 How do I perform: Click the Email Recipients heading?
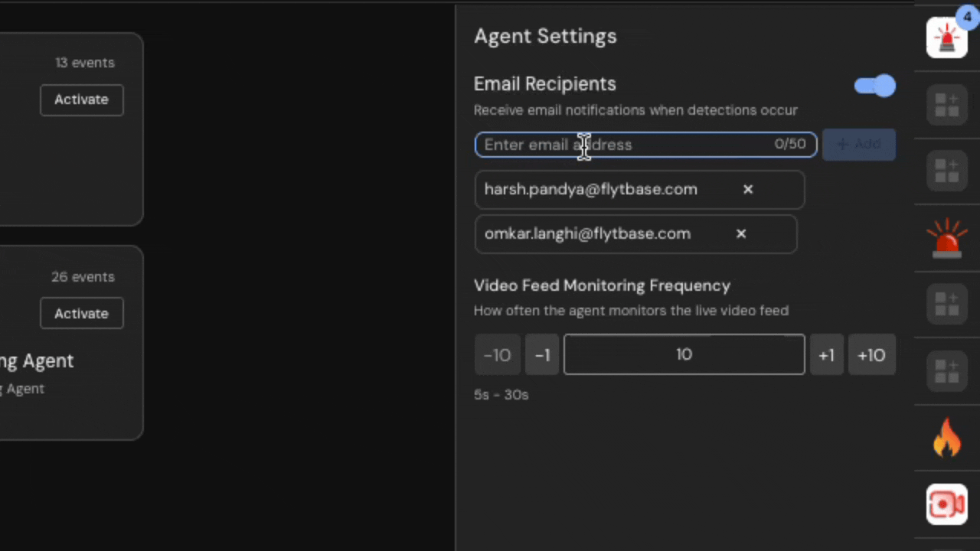click(544, 84)
